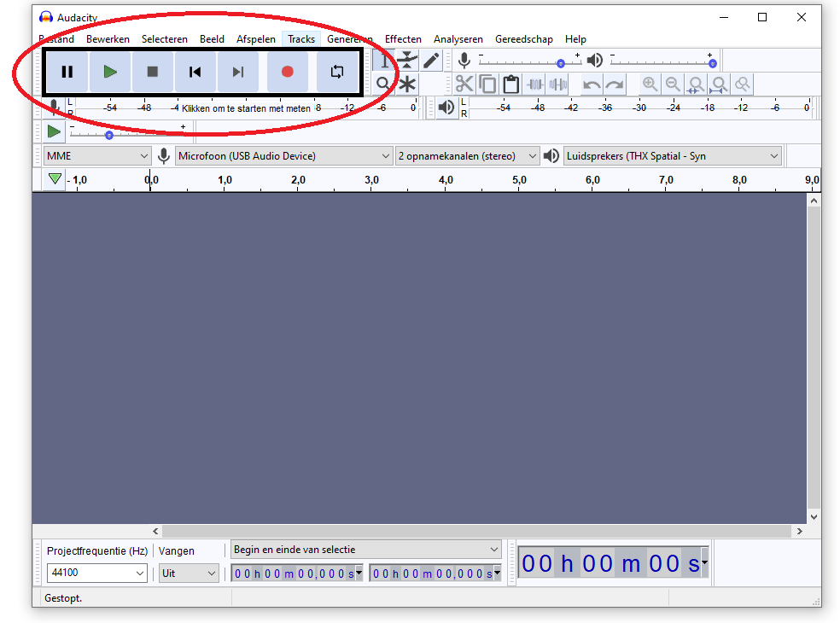The height and width of the screenshot is (623, 840).
Task: Click the Trim audio outside selection icon
Action: coord(536,84)
